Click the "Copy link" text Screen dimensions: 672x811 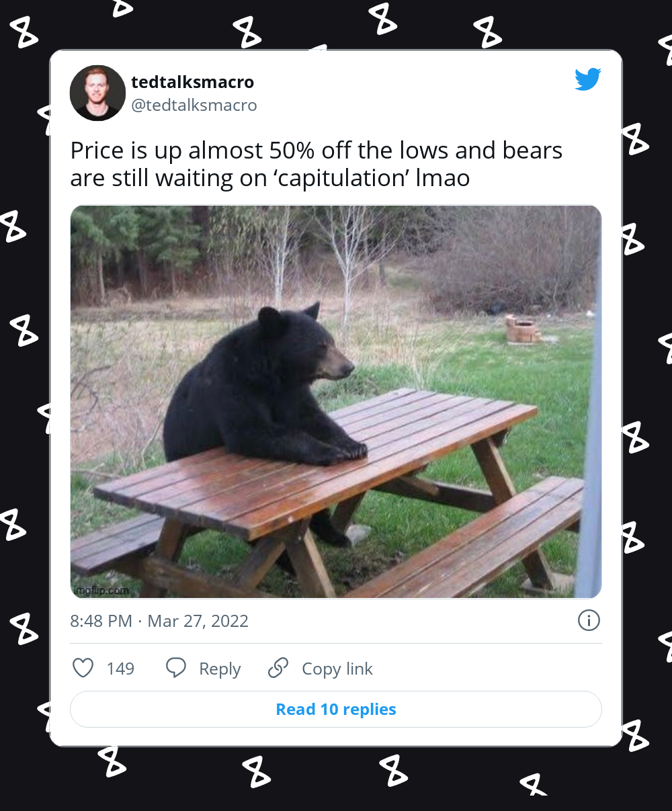point(337,669)
